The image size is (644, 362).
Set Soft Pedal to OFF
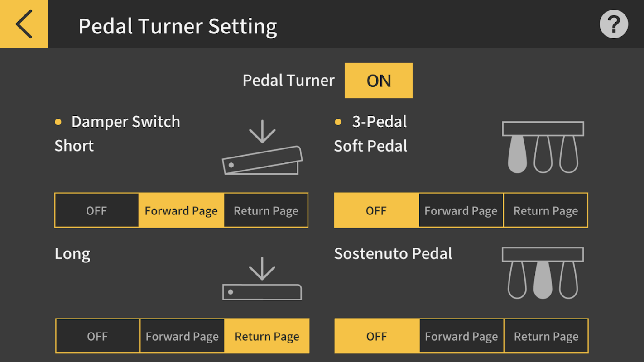click(x=376, y=210)
